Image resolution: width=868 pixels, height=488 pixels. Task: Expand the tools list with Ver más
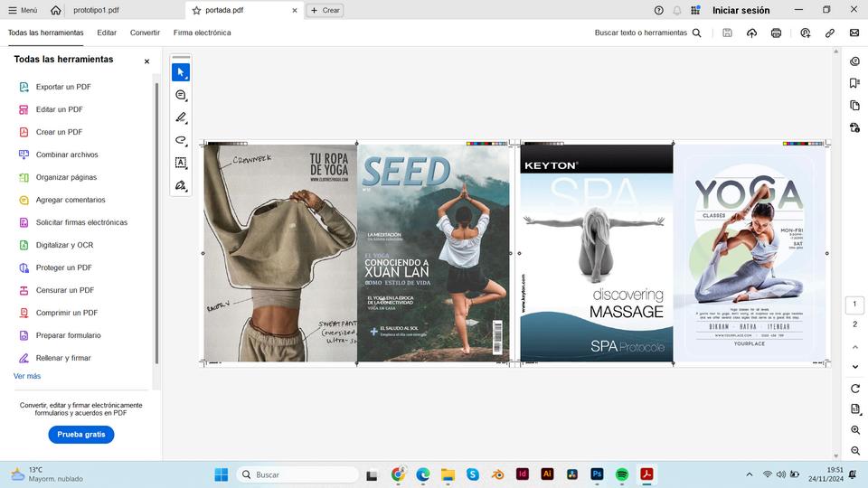tap(27, 376)
